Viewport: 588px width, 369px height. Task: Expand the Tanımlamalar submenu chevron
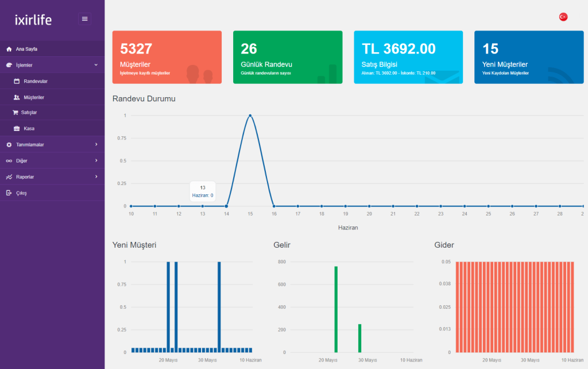point(96,144)
